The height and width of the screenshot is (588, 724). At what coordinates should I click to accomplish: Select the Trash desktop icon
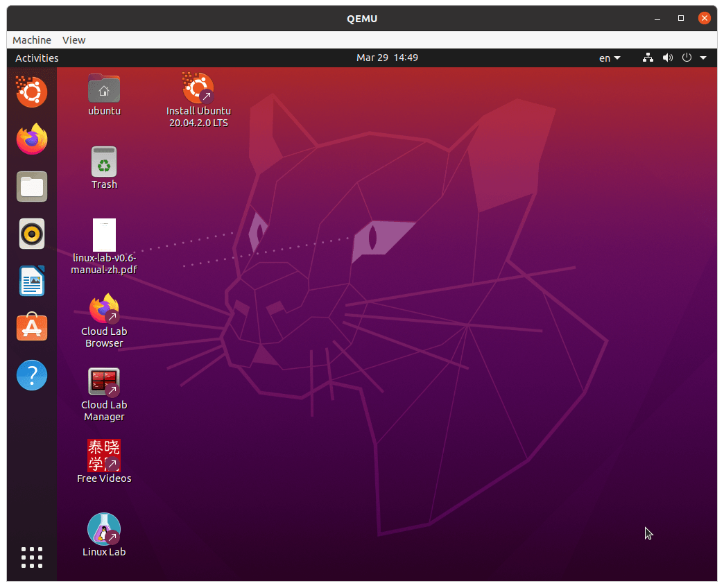pos(104,168)
